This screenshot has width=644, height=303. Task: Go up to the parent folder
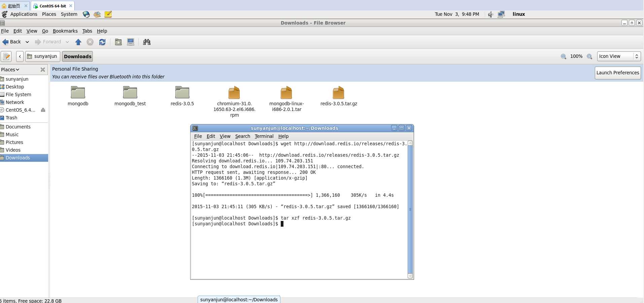pyautogui.click(x=78, y=42)
